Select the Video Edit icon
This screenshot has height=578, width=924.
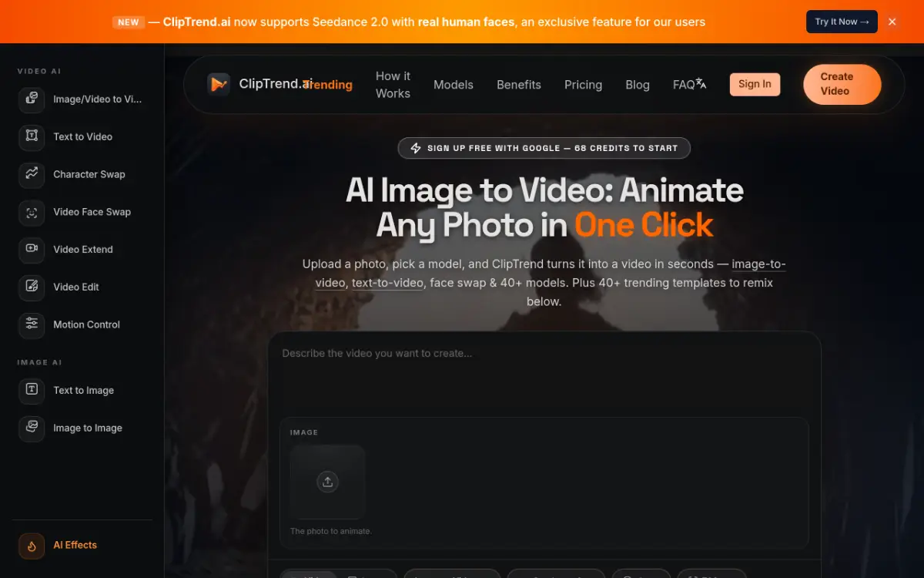(32, 287)
